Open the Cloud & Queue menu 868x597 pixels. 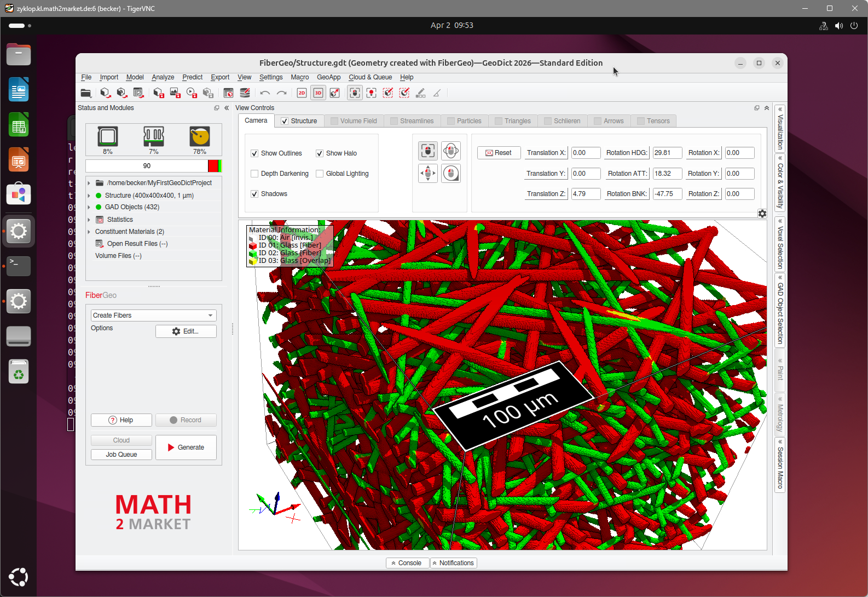coord(371,77)
